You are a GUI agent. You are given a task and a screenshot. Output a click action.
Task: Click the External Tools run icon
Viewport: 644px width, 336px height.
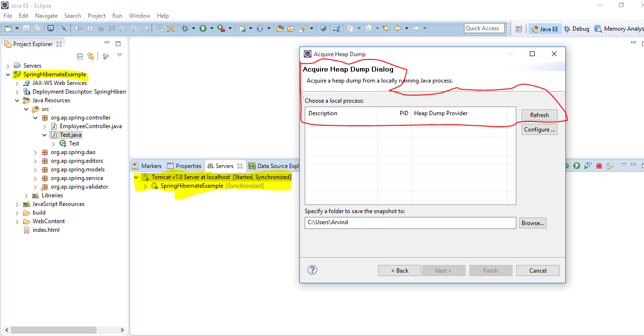tap(221, 28)
